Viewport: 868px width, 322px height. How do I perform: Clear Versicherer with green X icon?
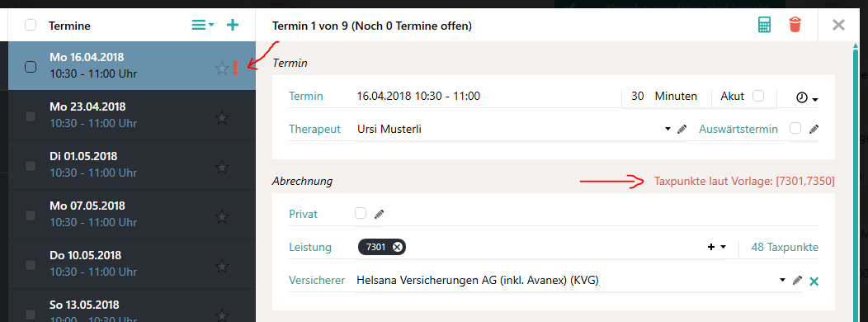click(x=814, y=282)
